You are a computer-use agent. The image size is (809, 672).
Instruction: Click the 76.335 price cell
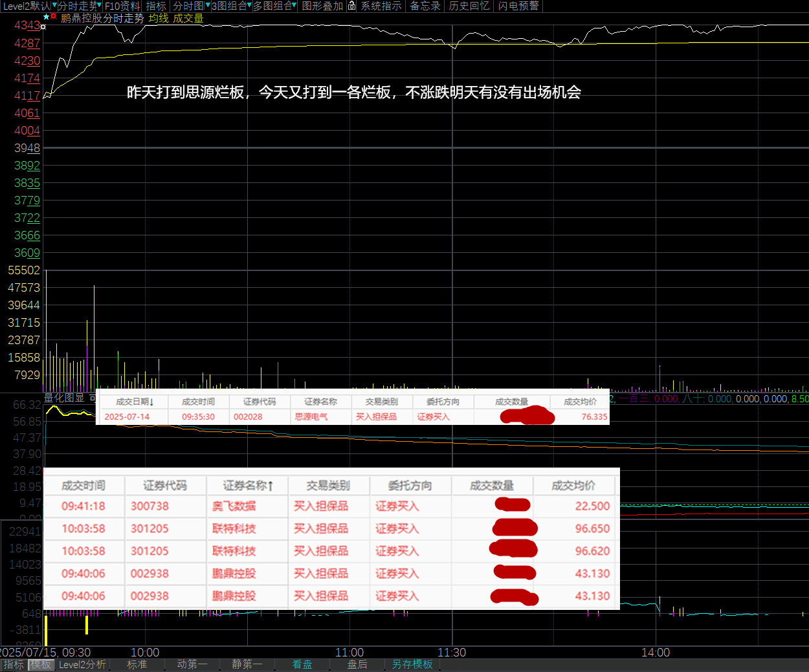(594, 417)
